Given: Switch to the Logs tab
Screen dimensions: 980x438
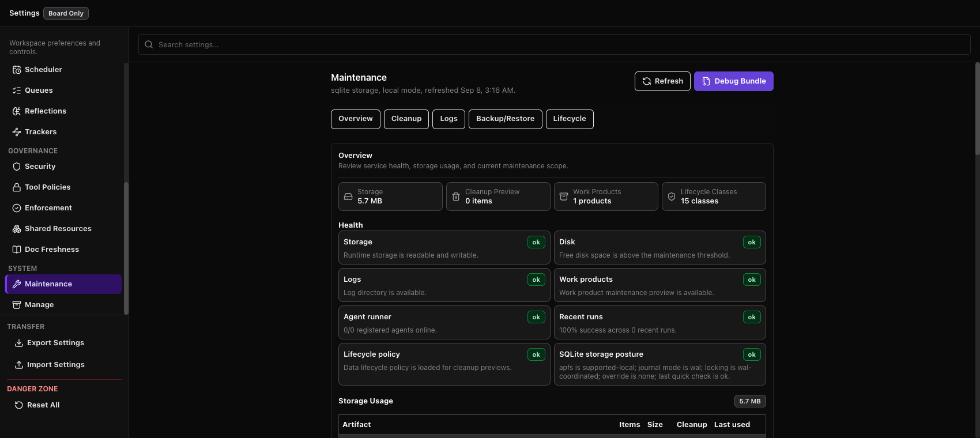Looking at the screenshot, I should pyautogui.click(x=448, y=119).
